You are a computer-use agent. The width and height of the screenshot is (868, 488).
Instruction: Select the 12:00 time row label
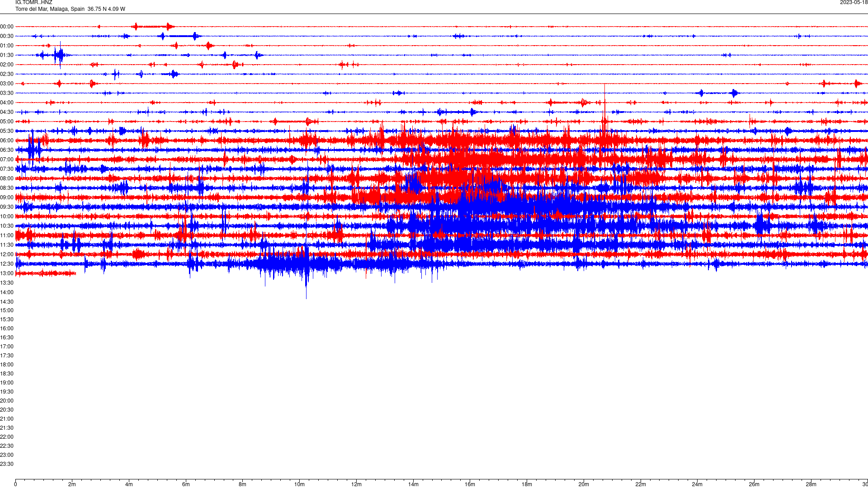[7, 254]
